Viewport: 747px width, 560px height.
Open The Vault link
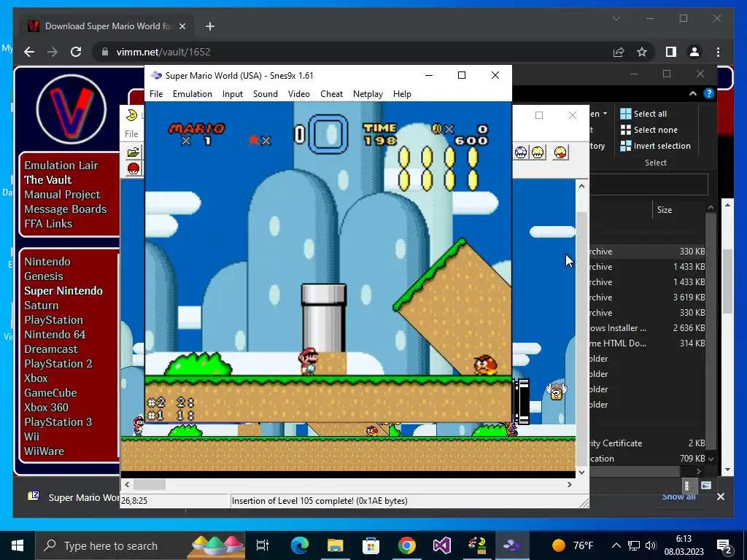[48, 179]
